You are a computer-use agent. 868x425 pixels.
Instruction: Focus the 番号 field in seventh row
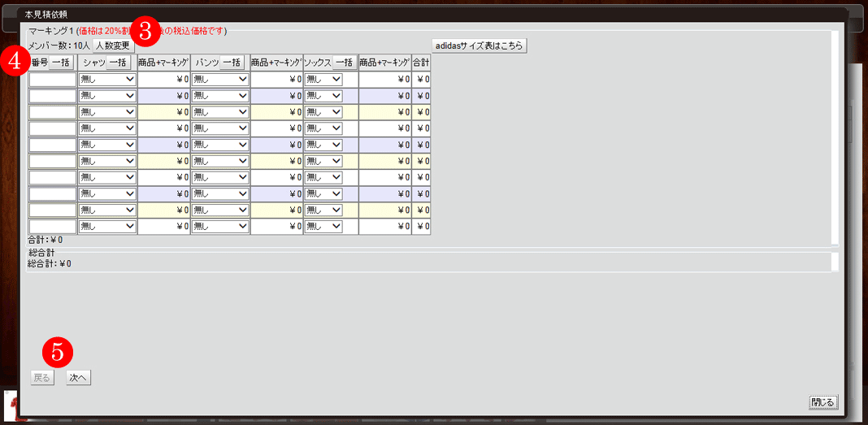point(53,177)
